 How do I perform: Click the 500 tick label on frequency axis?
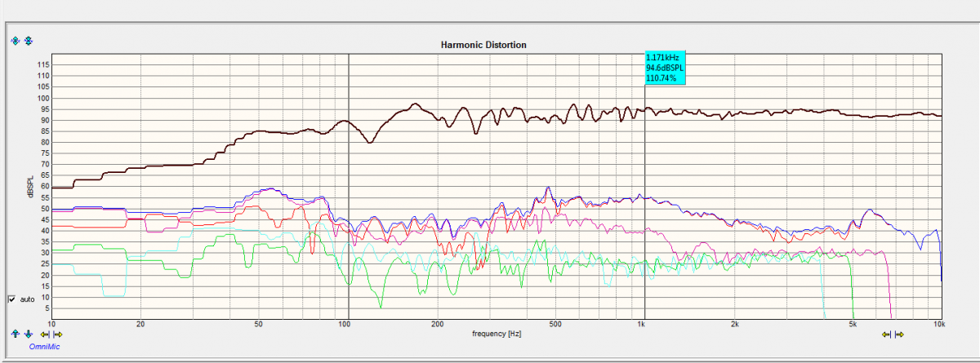coord(554,324)
